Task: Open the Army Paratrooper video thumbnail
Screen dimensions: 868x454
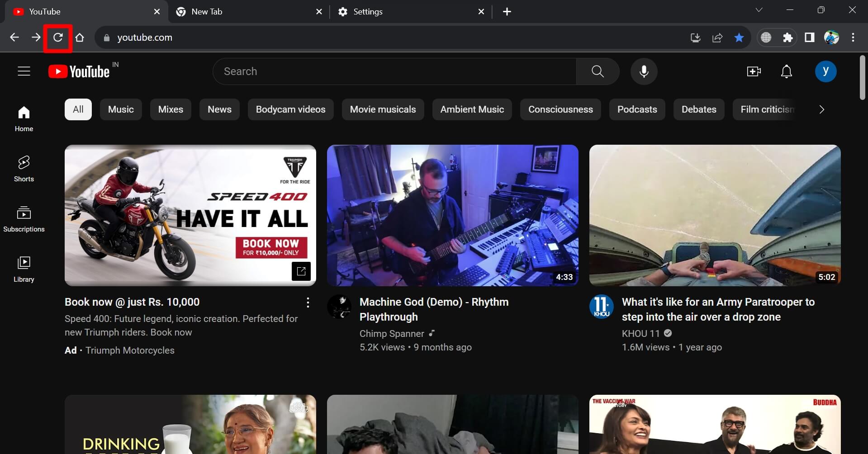Action: coord(714,215)
